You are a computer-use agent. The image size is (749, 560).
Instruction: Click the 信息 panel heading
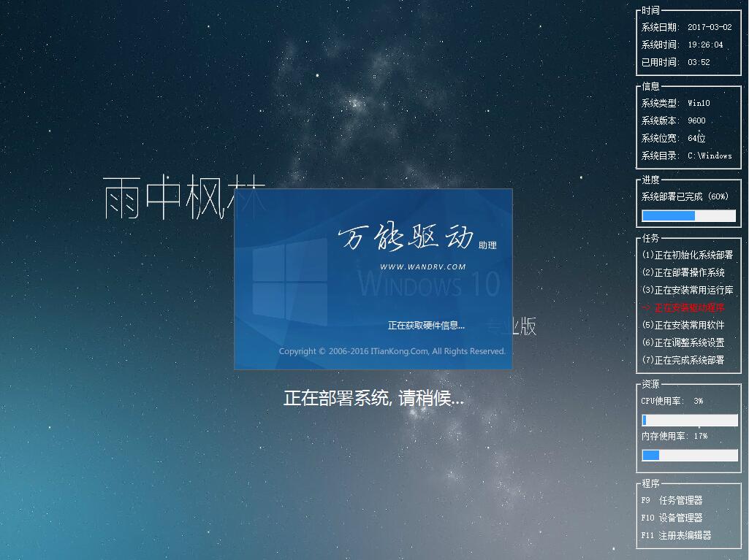point(650,86)
